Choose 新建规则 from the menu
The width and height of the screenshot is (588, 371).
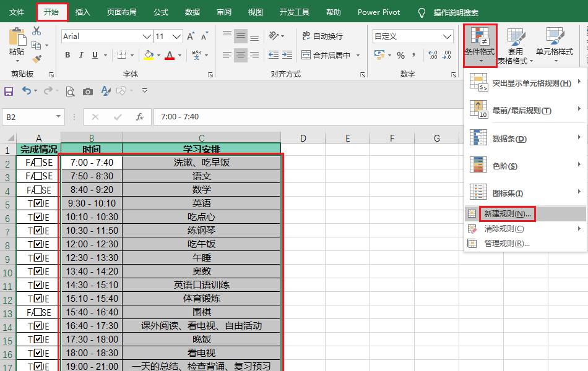525,213
